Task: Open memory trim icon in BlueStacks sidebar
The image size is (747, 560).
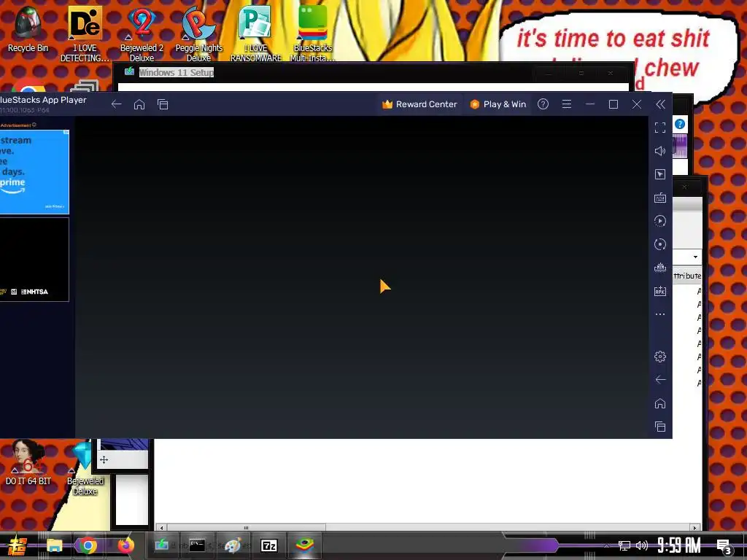Action: point(660,268)
